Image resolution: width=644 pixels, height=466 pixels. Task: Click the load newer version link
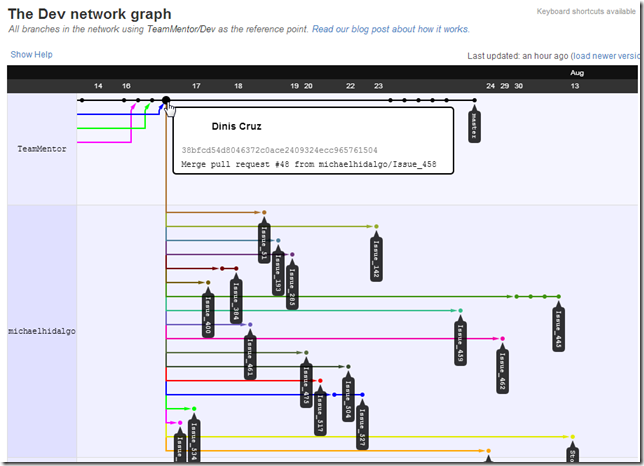[x=606, y=56]
